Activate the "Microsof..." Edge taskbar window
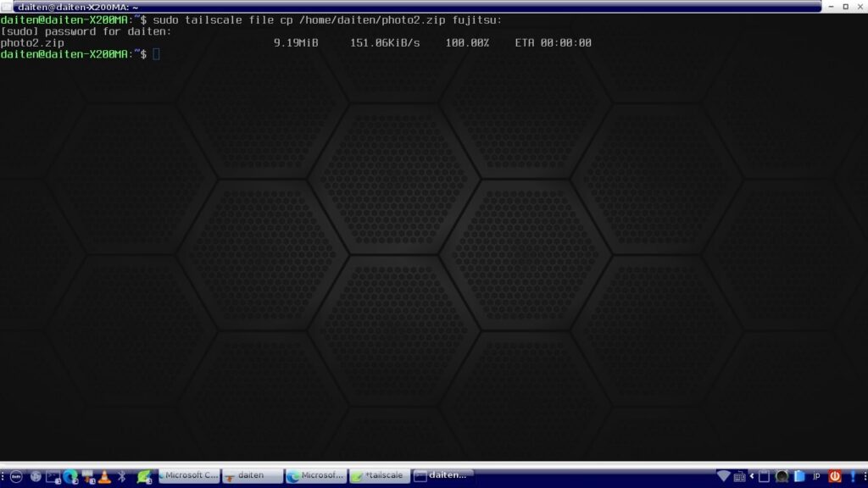This screenshot has height=488, width=868. point(315,476)
